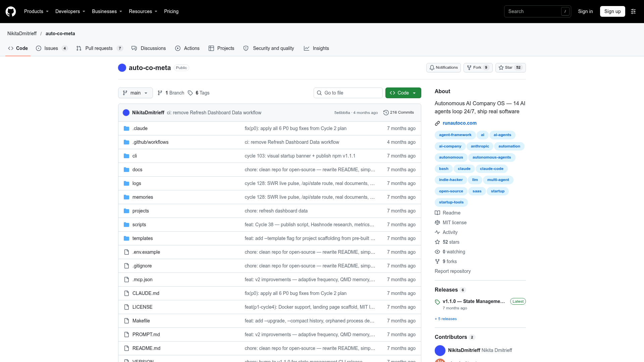
Task: View the repository Activity
Action: pos(446,232)
